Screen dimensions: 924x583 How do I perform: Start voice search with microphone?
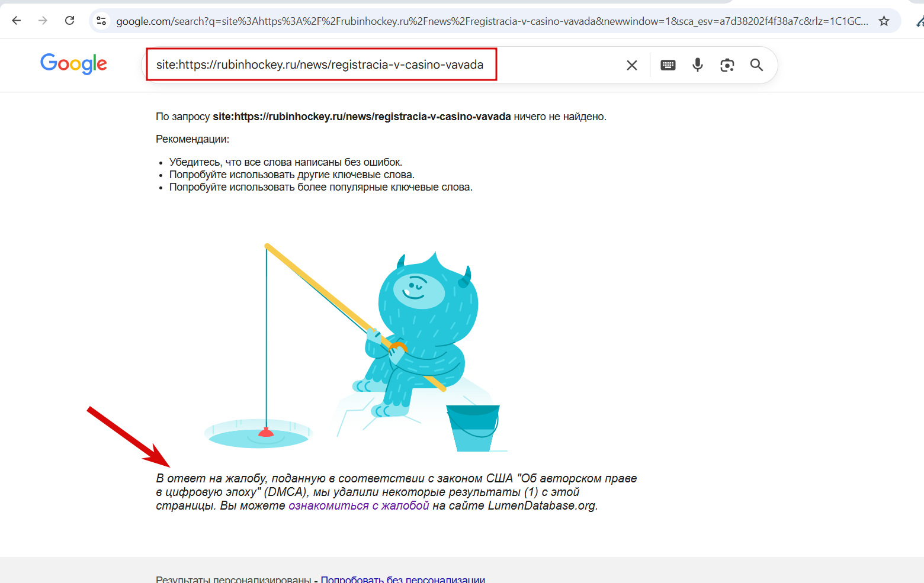[698, 65]
